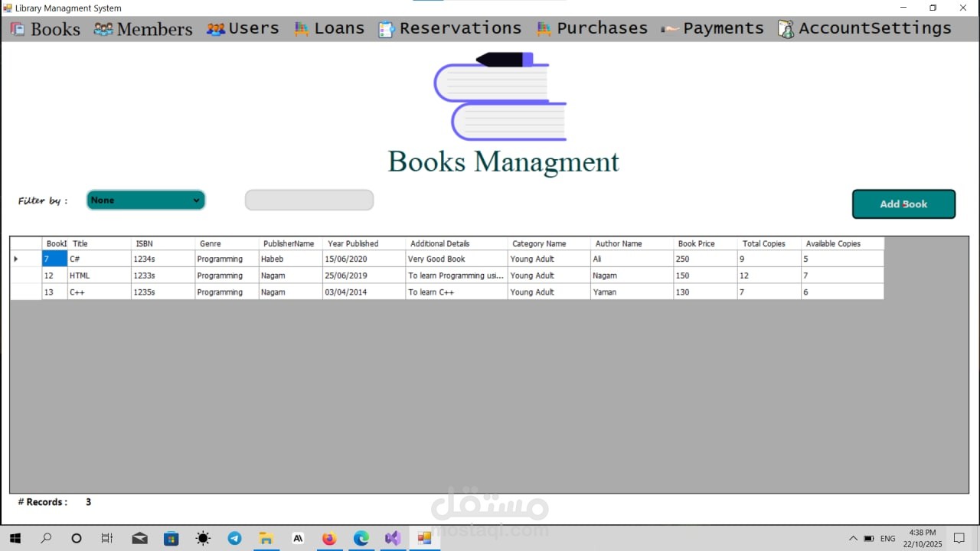This screenshot has width=980, height=551.
Task: Open Microsoft Edge from taskbar
Action: (x=361, y=538)
